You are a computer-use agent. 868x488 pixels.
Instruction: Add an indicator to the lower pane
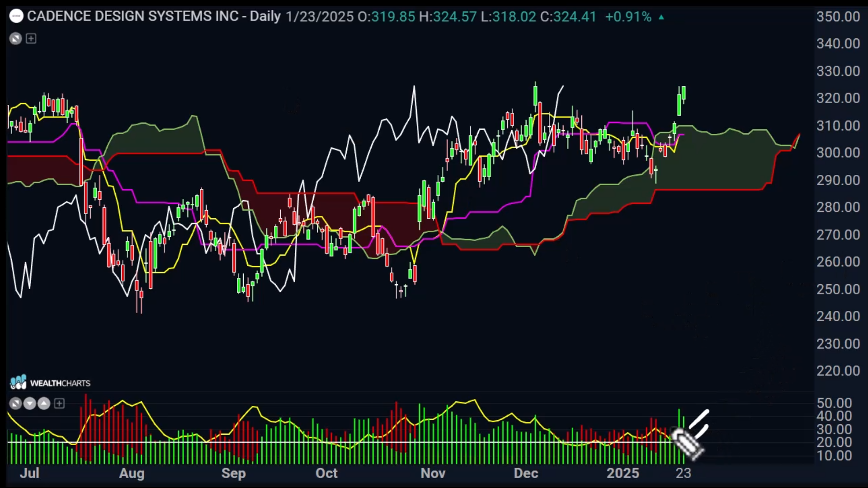(x=59, y=403)
